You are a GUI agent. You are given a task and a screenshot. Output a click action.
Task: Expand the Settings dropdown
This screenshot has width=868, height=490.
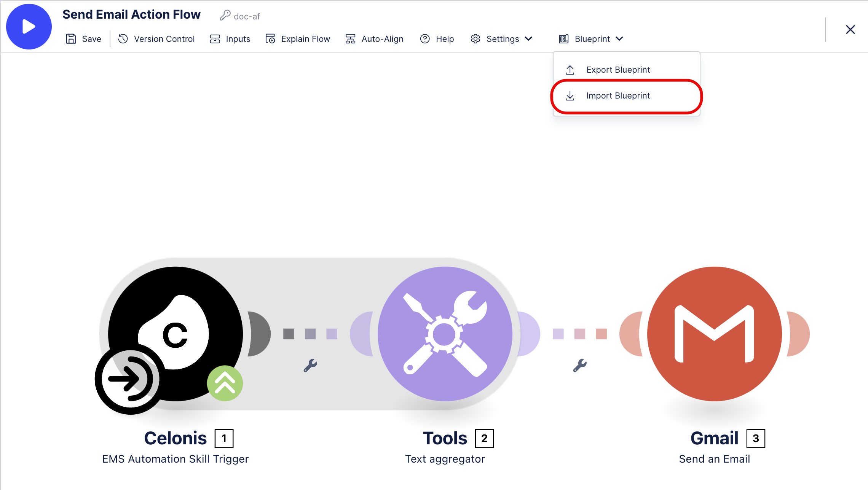[501, 39]
